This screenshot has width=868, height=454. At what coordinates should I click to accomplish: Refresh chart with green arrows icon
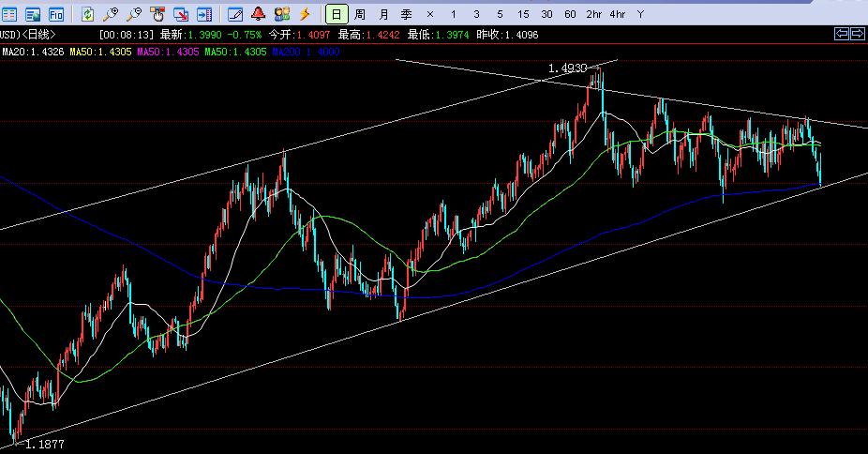[x=87, y=14]
